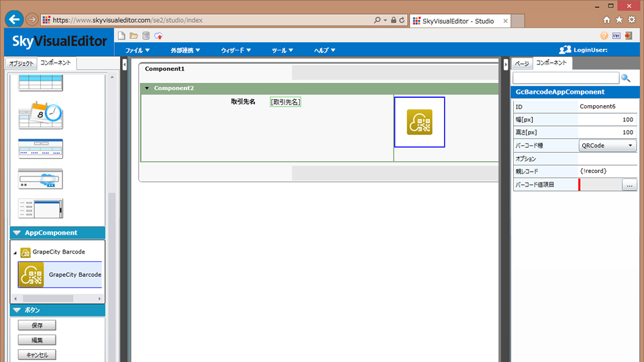This screenshot has height=362, width=644.
Task: Click the save icon in toolbar
Action: click(146, 36)
